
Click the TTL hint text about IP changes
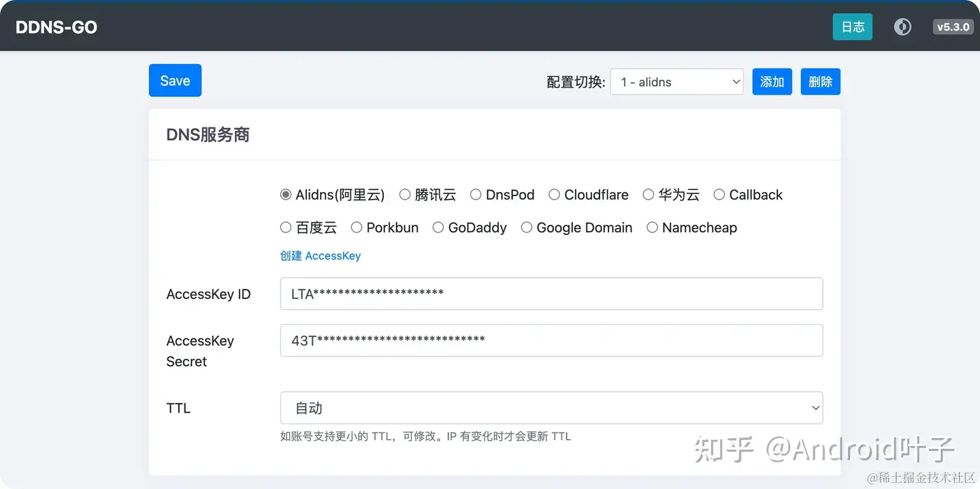tap(425, 437)
